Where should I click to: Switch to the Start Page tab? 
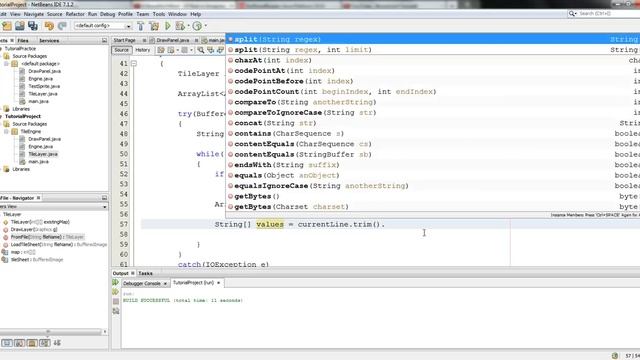pyautogui.click(x=124, y=40)
